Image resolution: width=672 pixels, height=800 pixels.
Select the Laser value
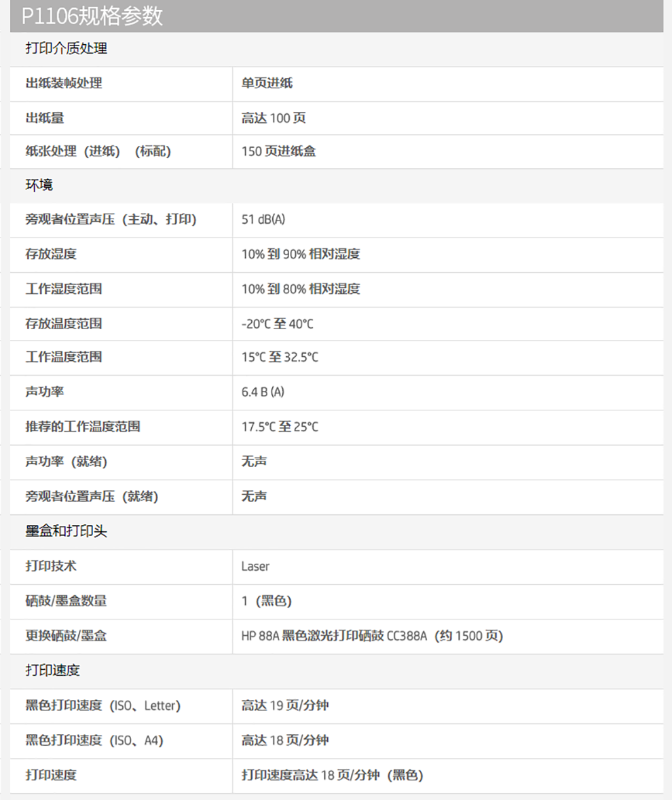coord(255,567)
